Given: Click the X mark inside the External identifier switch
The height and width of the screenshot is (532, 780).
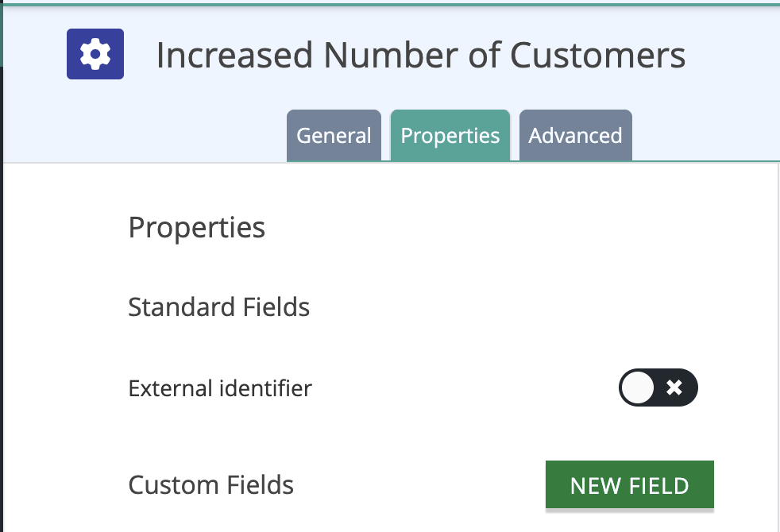Looking at the screenshot, I should click(x=674, y=387).
